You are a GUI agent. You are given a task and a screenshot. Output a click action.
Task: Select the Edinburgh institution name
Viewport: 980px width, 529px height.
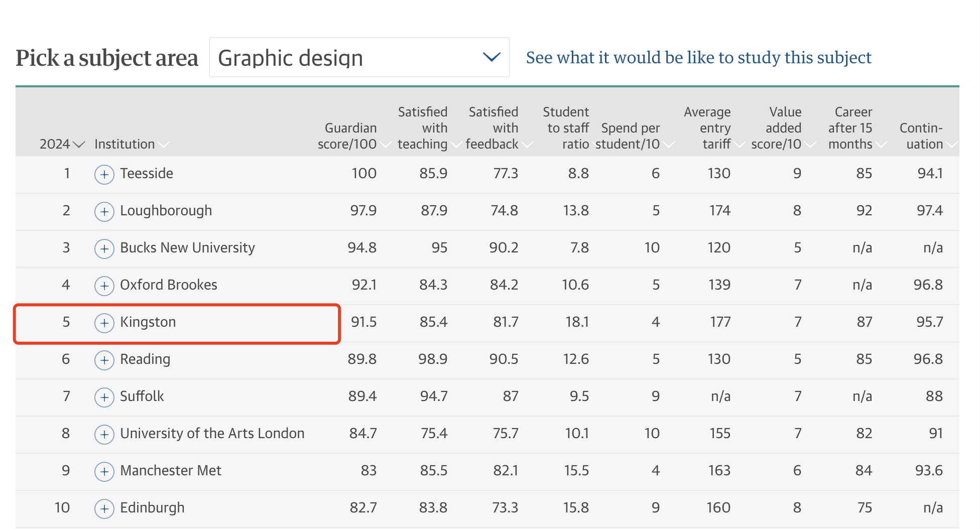[152, 508]
